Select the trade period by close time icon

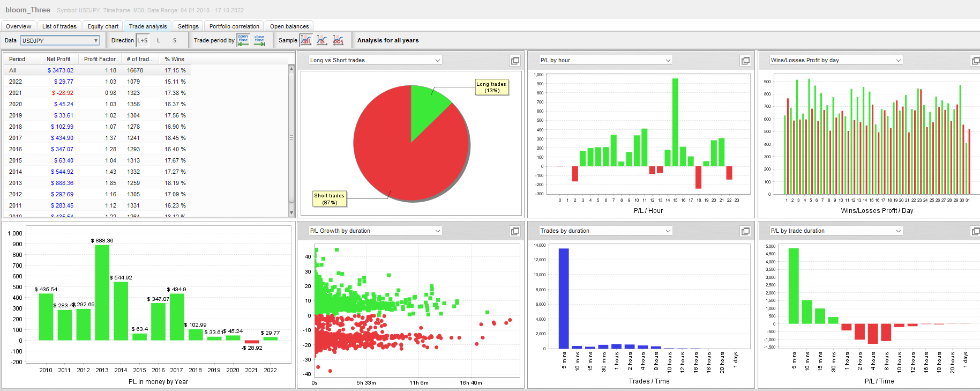point(259,40)
